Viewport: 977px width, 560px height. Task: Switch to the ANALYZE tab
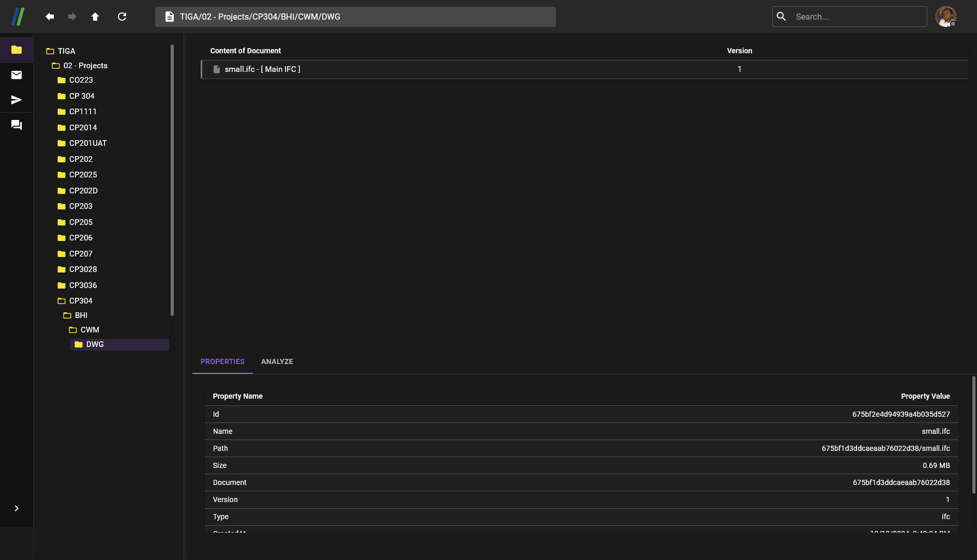point(277,361)
